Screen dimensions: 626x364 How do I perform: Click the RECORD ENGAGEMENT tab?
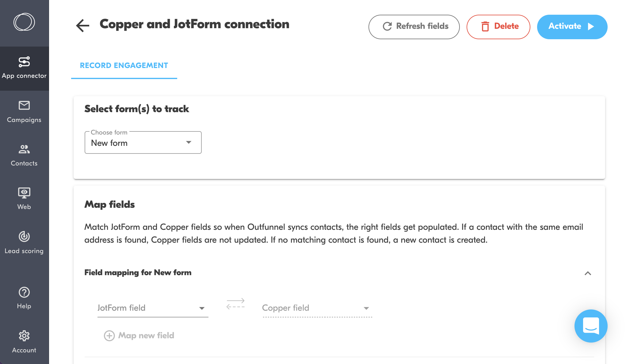point(124,66)
